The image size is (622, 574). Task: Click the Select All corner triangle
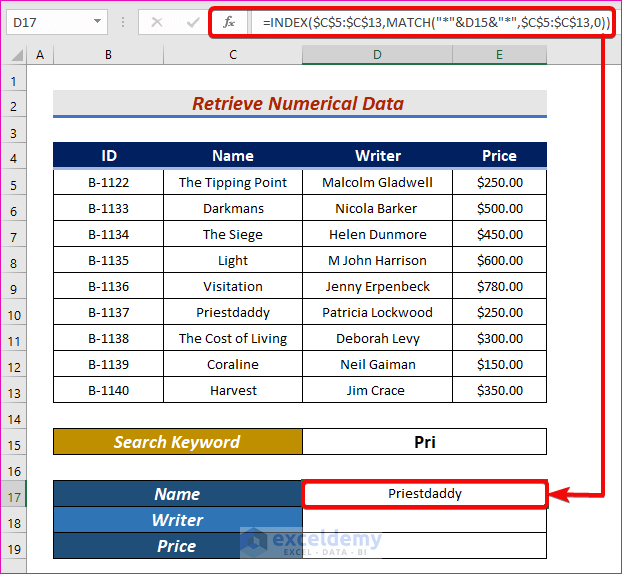point(16,55)
